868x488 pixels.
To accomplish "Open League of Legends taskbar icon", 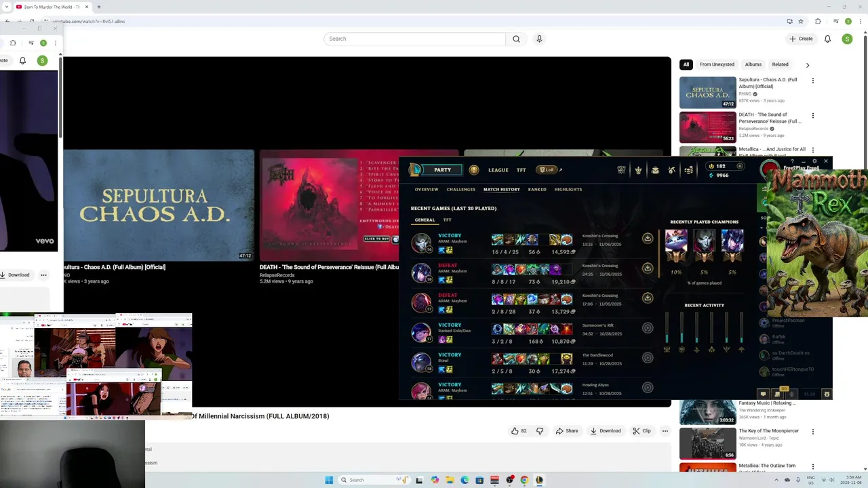I will 539,480.
